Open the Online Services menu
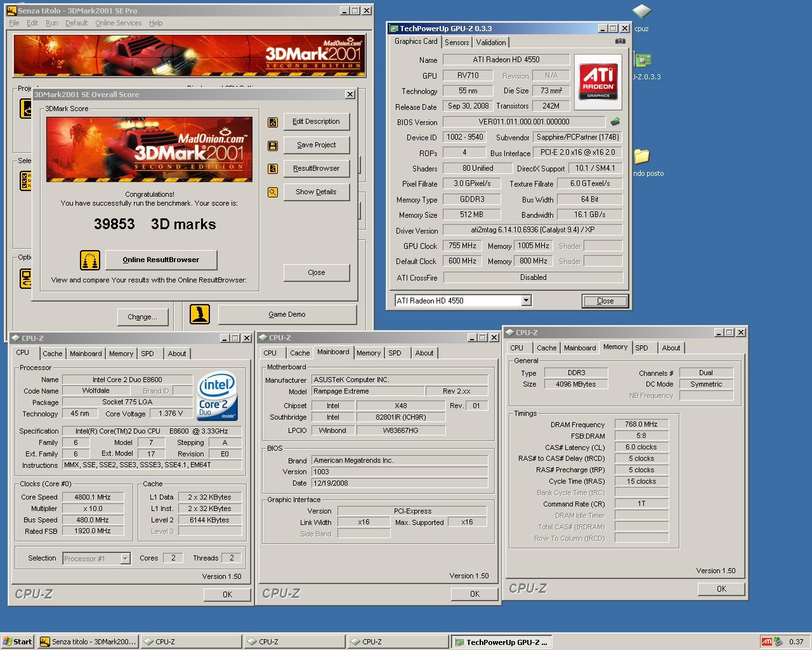Screen dimensions: 812x650 click(119, 23)
